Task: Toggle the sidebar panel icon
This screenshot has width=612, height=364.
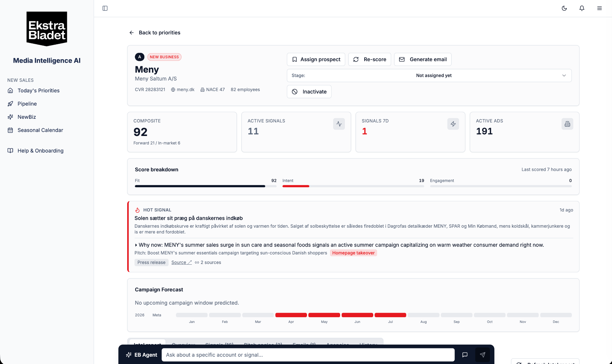Action: (x=105, y=8)
